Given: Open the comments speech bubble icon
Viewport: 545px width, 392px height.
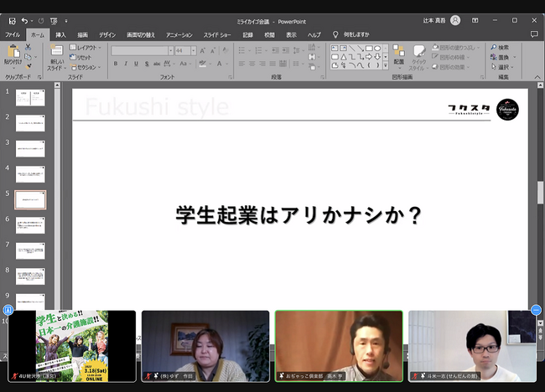Looking at the screenshot, I should [534, 34].
